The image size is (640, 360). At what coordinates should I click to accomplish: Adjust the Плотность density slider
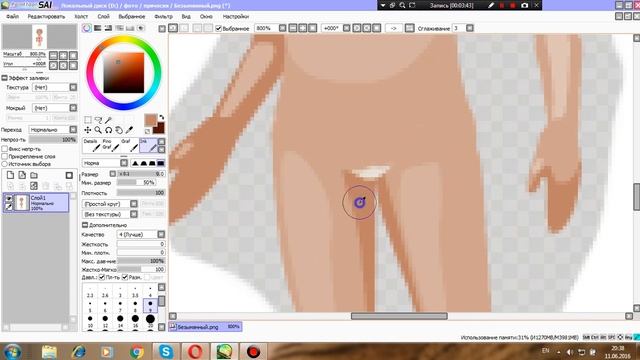pyautogui.click(x=141, y=193)
